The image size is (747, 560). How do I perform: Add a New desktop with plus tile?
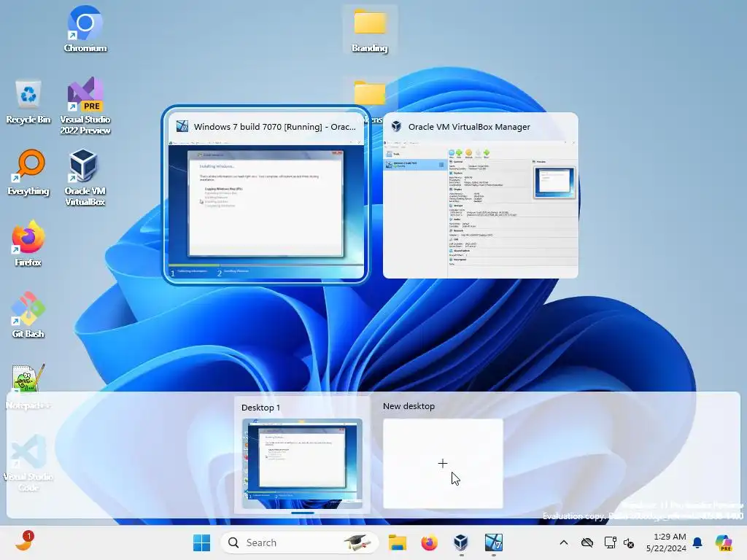point(443,463)
